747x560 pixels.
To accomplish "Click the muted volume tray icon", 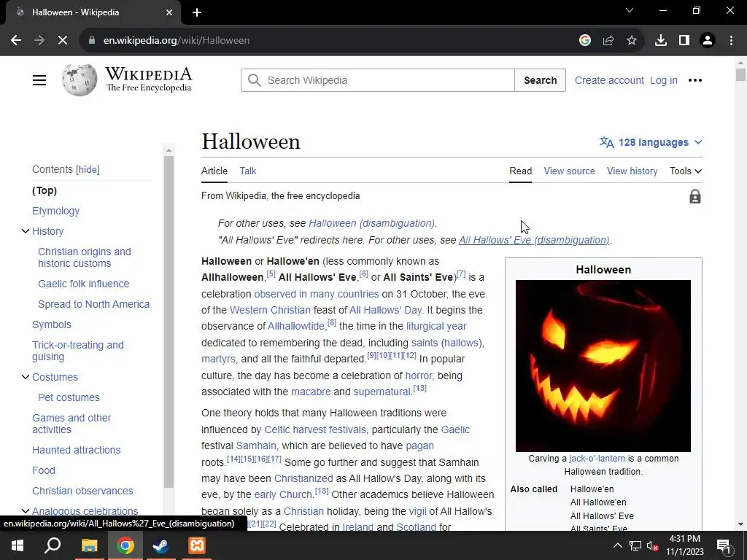I will point(652,545).
